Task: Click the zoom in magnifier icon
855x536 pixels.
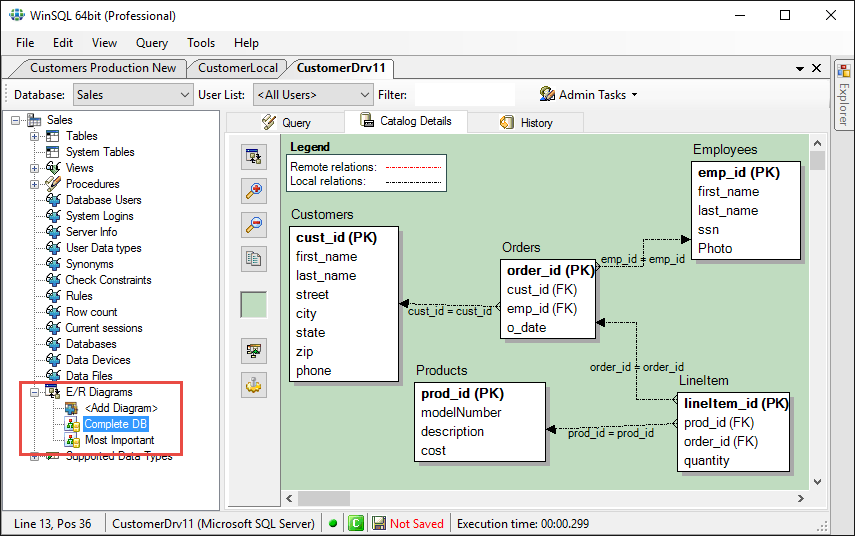Action: pyautogui.click(x=254, y=191)
